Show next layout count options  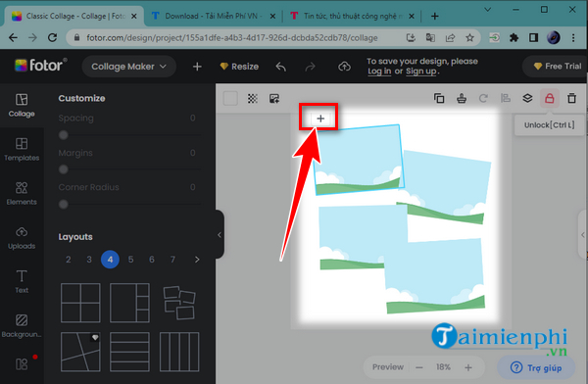(197, 260)
